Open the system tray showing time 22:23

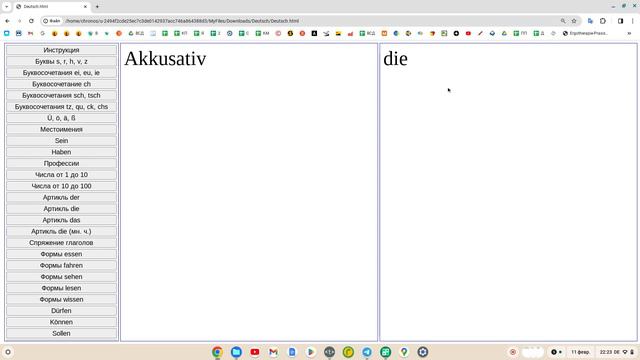(616, 352)
